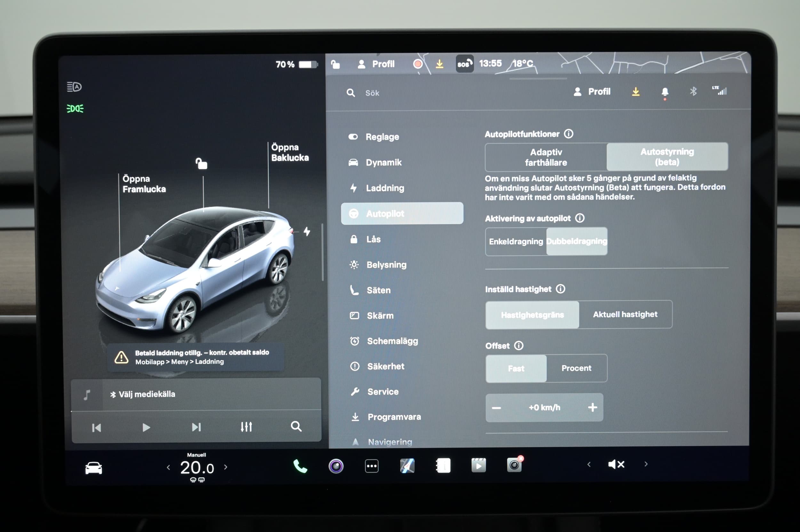The image size is (800, 532).
Task: Increase offset with plus button
Action: coord(593,407)
